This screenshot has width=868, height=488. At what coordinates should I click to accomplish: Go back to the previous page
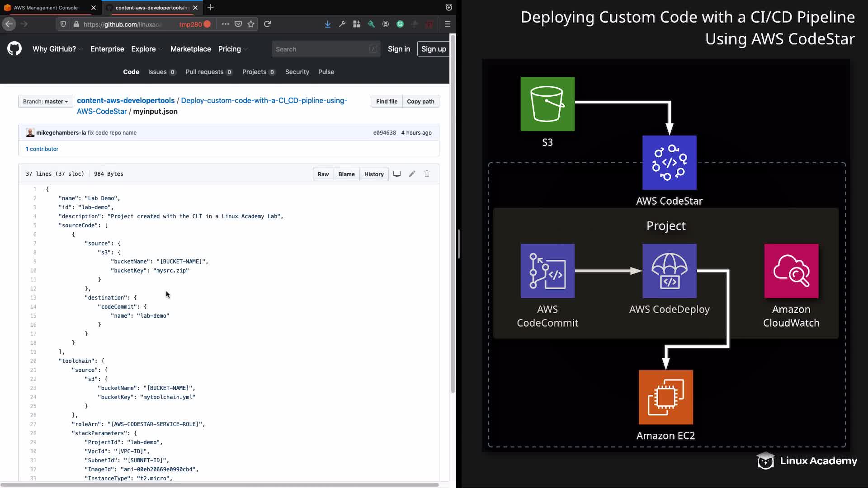tap(9, 24)
